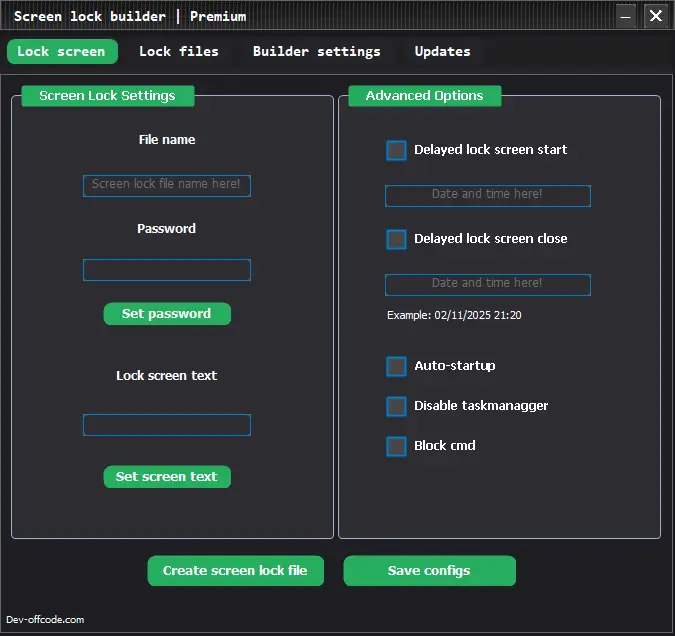Focus the Screen lock file name field

click(x=167, y=186)
